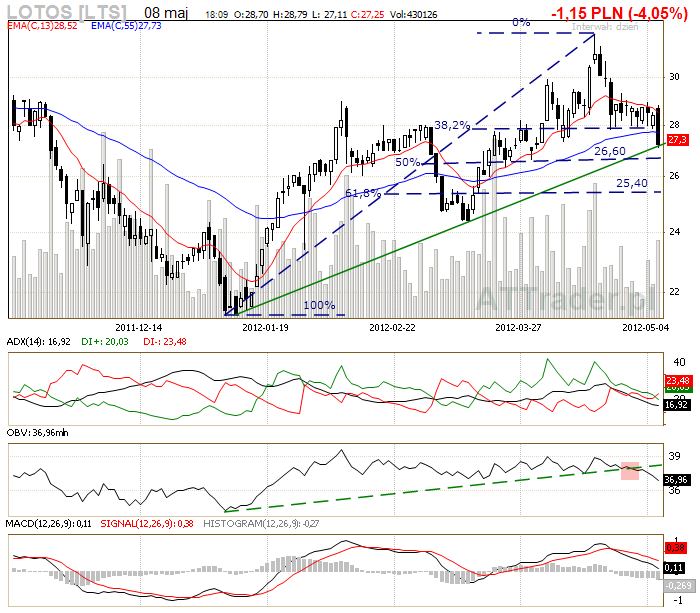Screen dimensions: 700x613
Task: Click the ADX(14): 16,92 indicator label
Action: (38, 342)
